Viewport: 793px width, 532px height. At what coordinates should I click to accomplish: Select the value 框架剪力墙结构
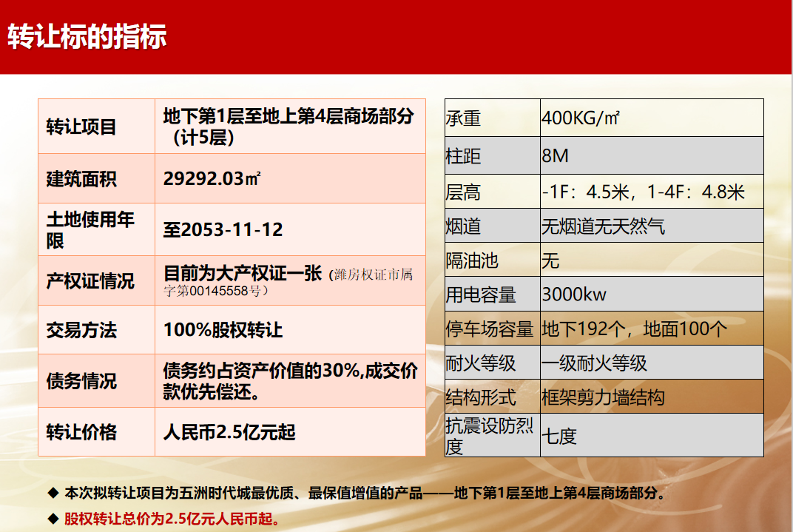pyautogui.click(x=603, y=397)
